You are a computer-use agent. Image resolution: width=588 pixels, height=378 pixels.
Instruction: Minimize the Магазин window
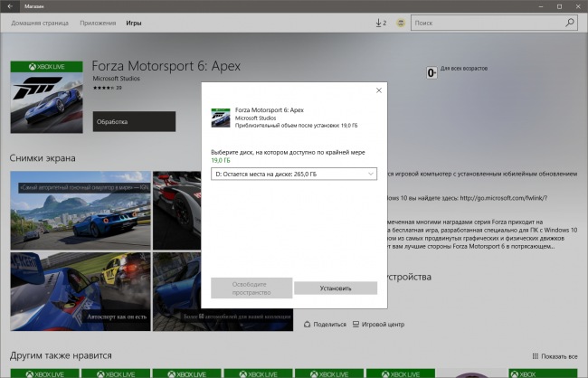tap(541, 6)
